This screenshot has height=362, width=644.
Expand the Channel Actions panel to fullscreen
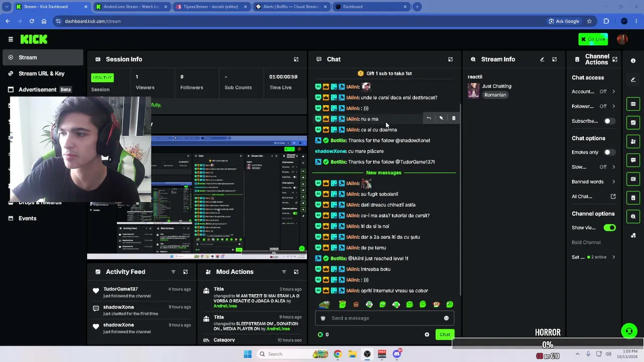[x=615, y=59]
